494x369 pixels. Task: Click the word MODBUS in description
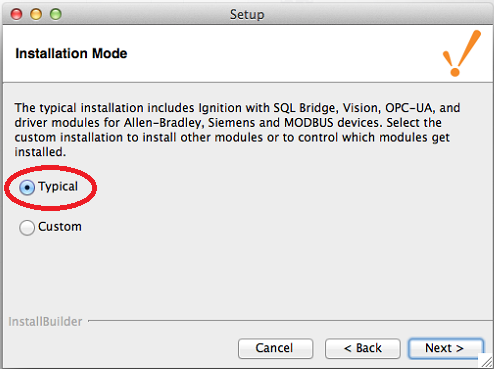click(x=309, y=123)
